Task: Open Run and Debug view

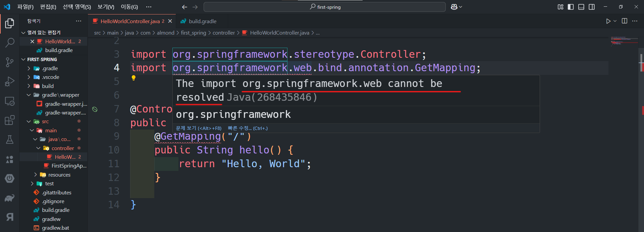Action: pyautogui.click(x=10, y=82)
